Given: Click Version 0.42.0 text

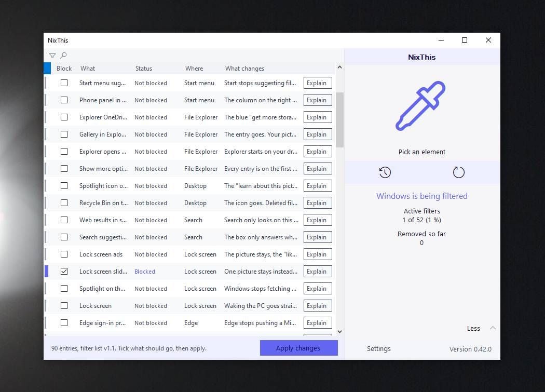Looking at the screenshot, I should (x=470, y=349).
